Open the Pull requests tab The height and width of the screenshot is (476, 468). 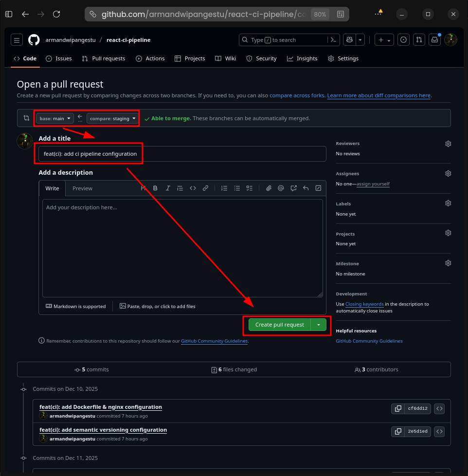104,58
